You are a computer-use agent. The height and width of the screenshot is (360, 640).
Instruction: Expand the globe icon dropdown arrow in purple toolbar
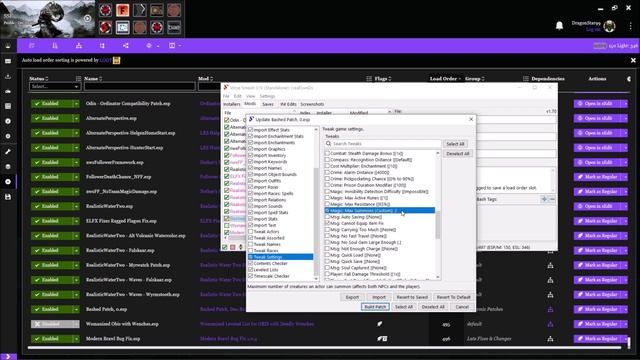(x=158, y=46)
